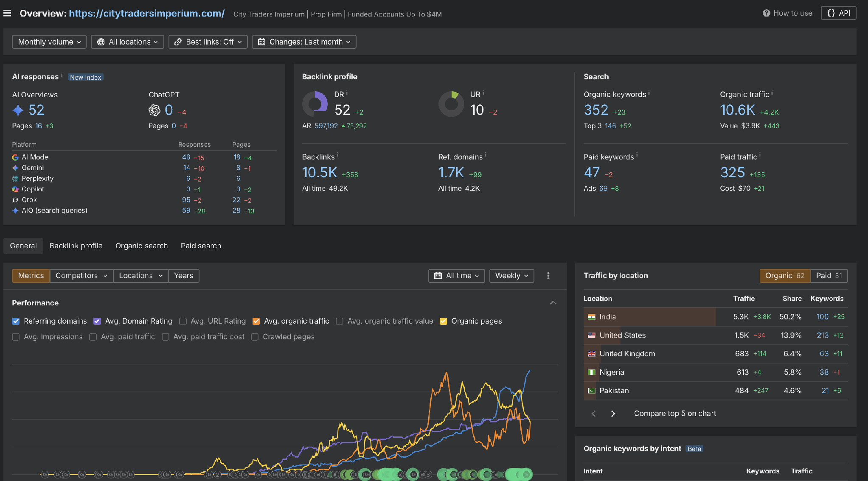Go to previous traffic locations page
The width and height of the screenshot is (868, 481).
pyautogui.click(x=593, y=414)
